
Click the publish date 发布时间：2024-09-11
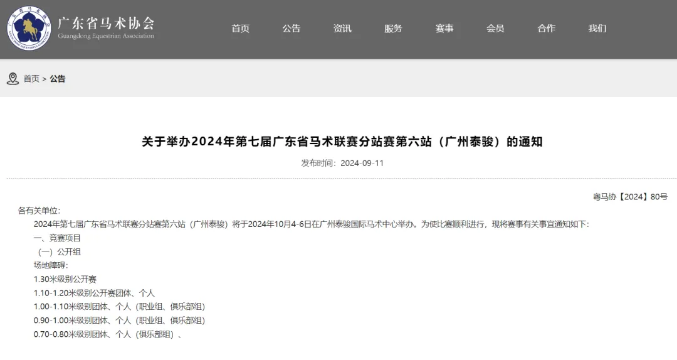(x=342, y=163)
